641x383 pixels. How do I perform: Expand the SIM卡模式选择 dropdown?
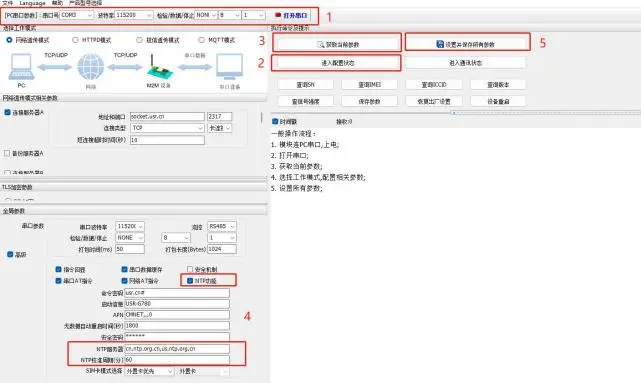point(149,372)
